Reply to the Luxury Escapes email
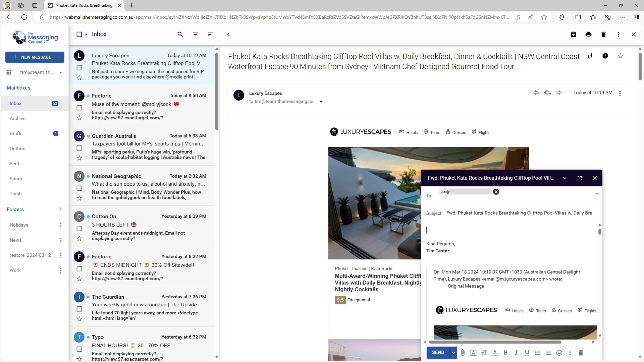The width and height of the screenshot is (644, 362). (536, 93)
